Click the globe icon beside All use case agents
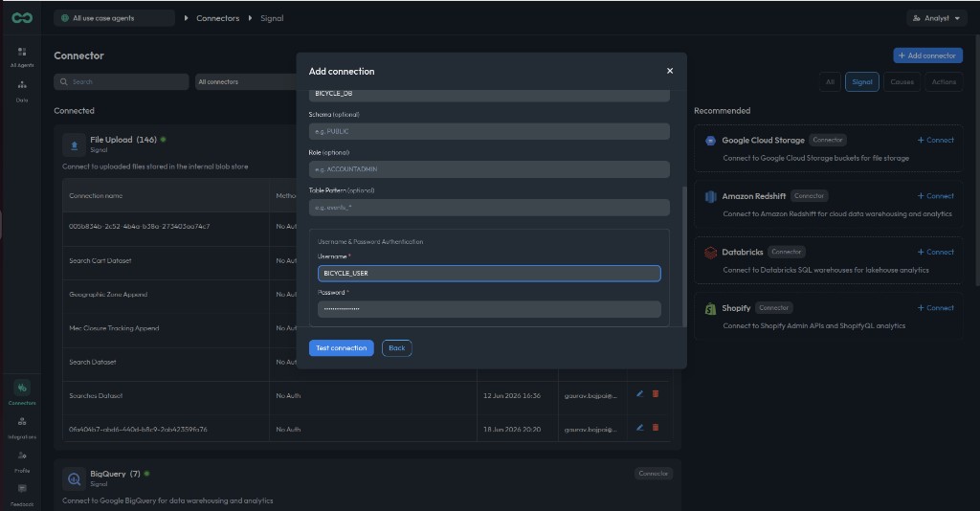 65,18
